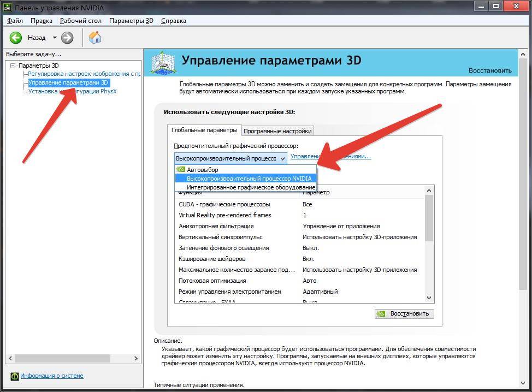Open the Back history dropdown arrow
Image resolution: width=532 pixels, height=392 pixels.
tap(55, 38)
